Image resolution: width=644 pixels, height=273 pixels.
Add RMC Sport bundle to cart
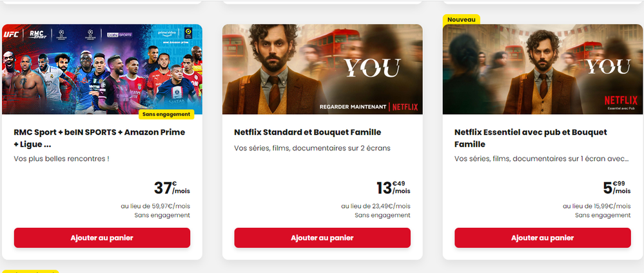[102, 238]
